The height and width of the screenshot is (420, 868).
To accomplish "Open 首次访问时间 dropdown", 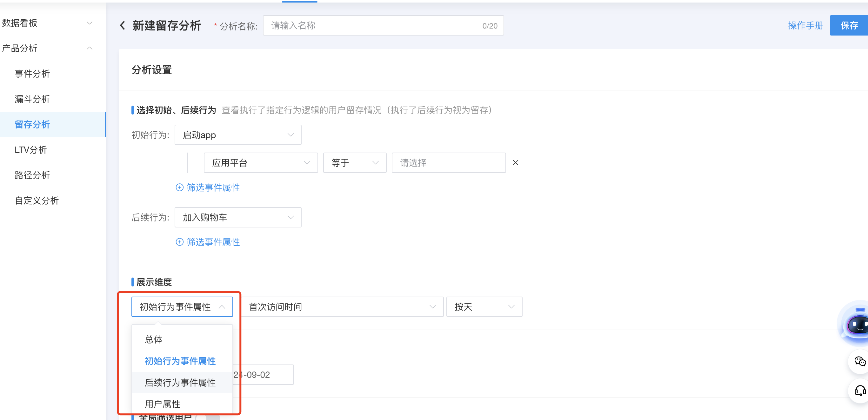I will [342, 307].
